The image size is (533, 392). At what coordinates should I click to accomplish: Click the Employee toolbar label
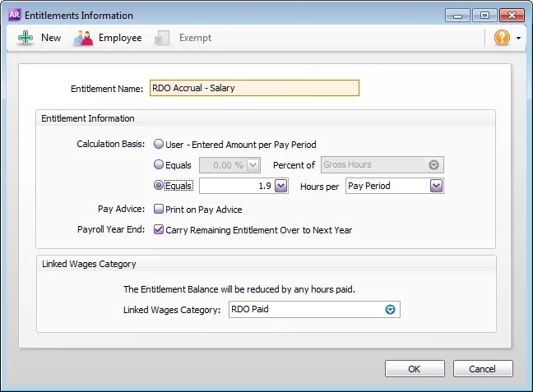[x=120, y=38]
